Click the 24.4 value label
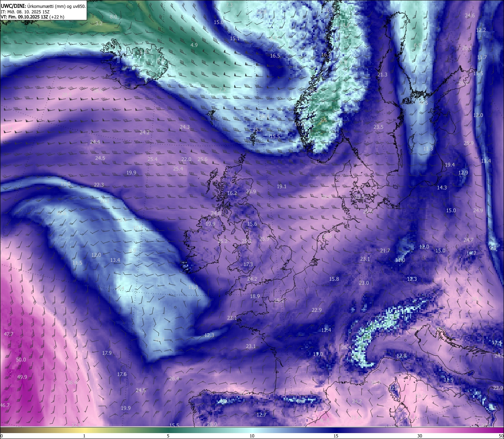The image size is (504, 439). [95, 142]
